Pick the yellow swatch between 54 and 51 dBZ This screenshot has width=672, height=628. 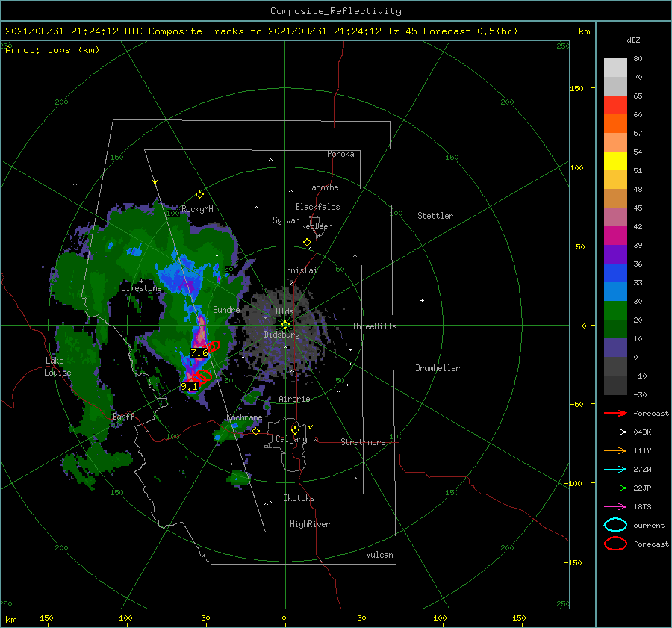615,161
